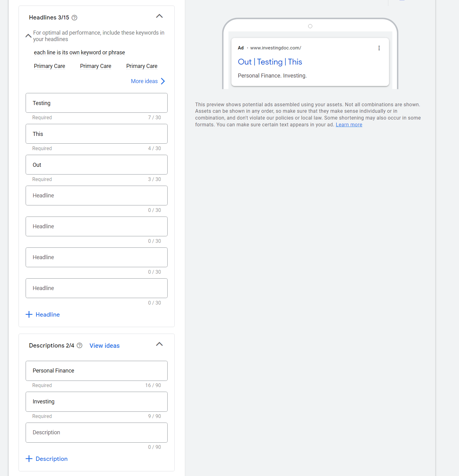Viewport: 459px width, 476px height.
Task: Open the ad preview three-dot menu
Action: (379, 48)
